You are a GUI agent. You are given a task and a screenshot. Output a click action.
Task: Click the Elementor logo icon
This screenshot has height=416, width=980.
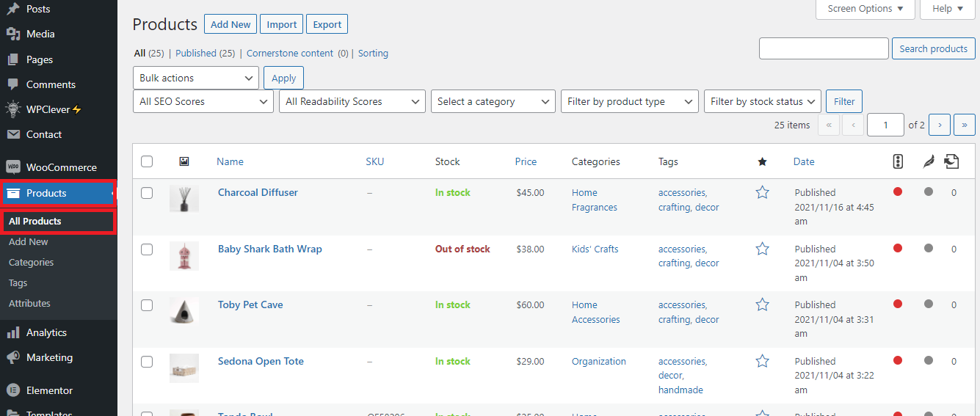(x=13, y=390)
